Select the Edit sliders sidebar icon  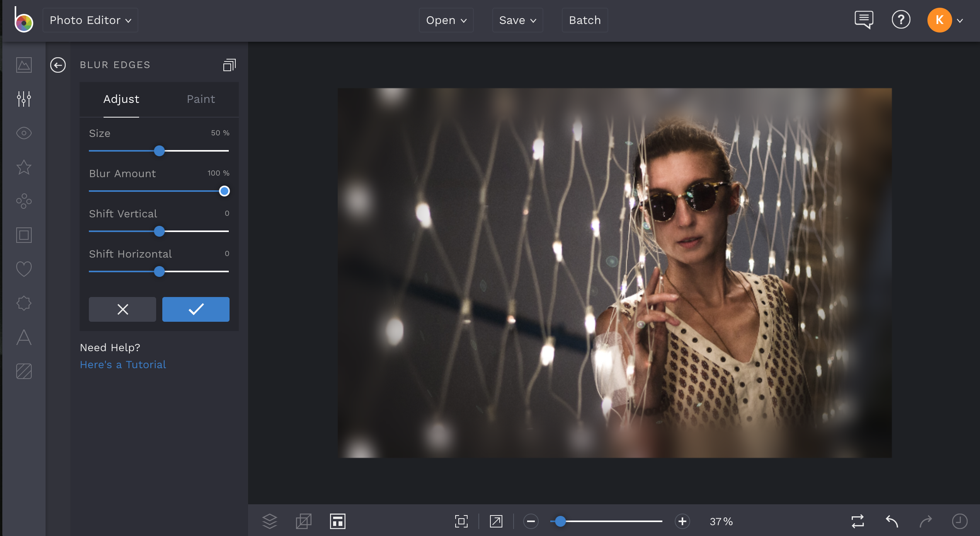24,99
